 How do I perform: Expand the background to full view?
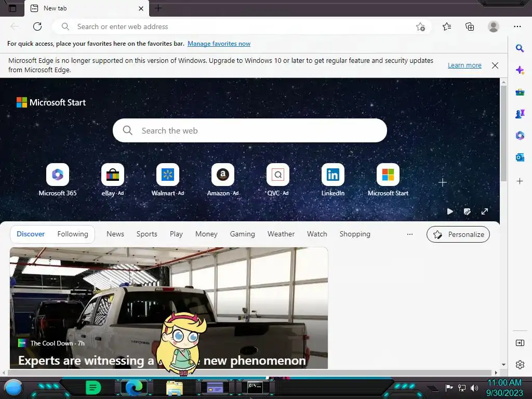[x=485, y=211]
